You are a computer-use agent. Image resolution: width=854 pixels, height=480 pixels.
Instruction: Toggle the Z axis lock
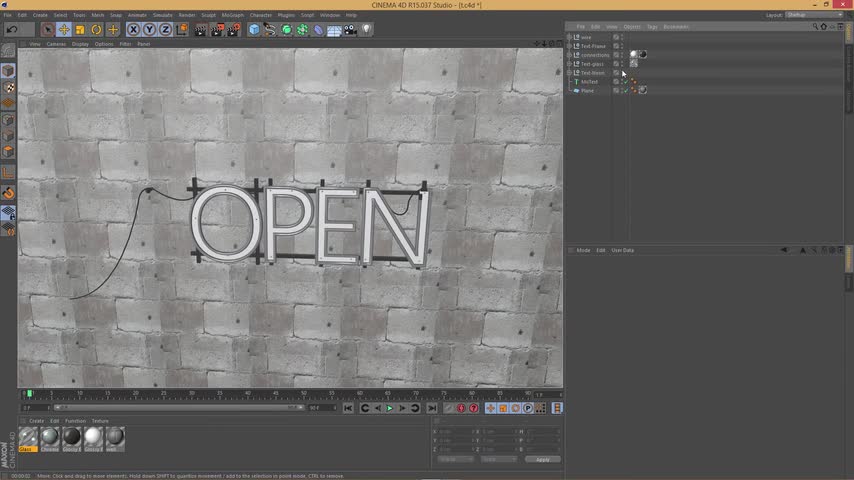pyautogui.click(x=165, y=30)
